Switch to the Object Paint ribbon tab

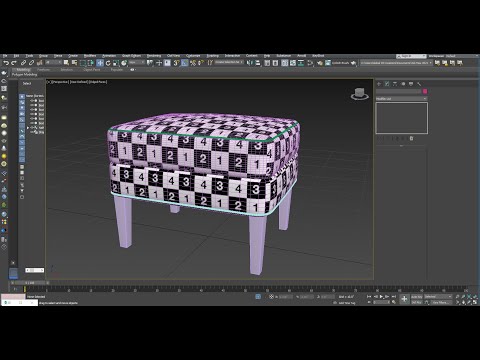point(92,70)
